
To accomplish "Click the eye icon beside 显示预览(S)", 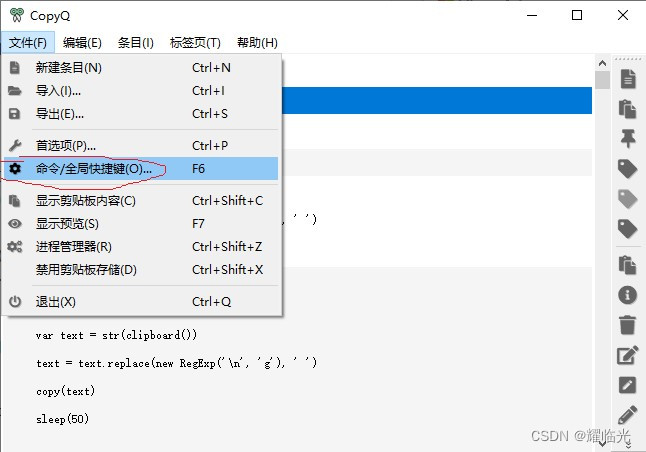I will point(15,224).
